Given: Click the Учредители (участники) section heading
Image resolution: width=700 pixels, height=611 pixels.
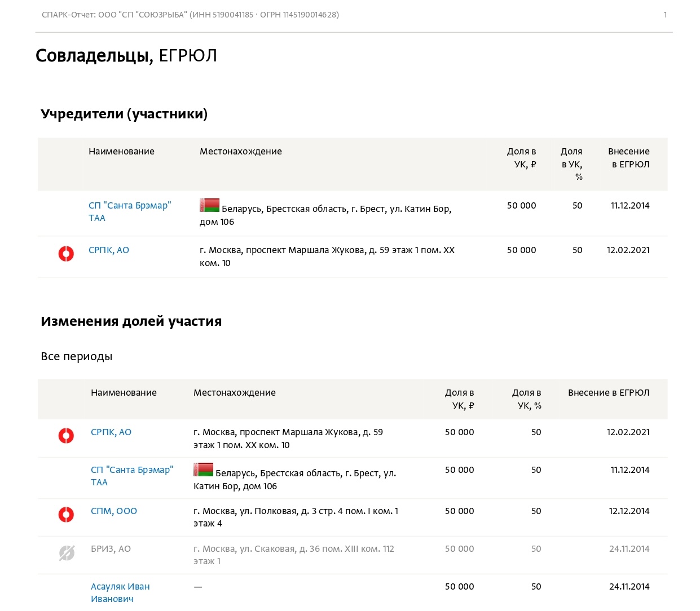Looking at the screenshot, I should click(124, 114).
